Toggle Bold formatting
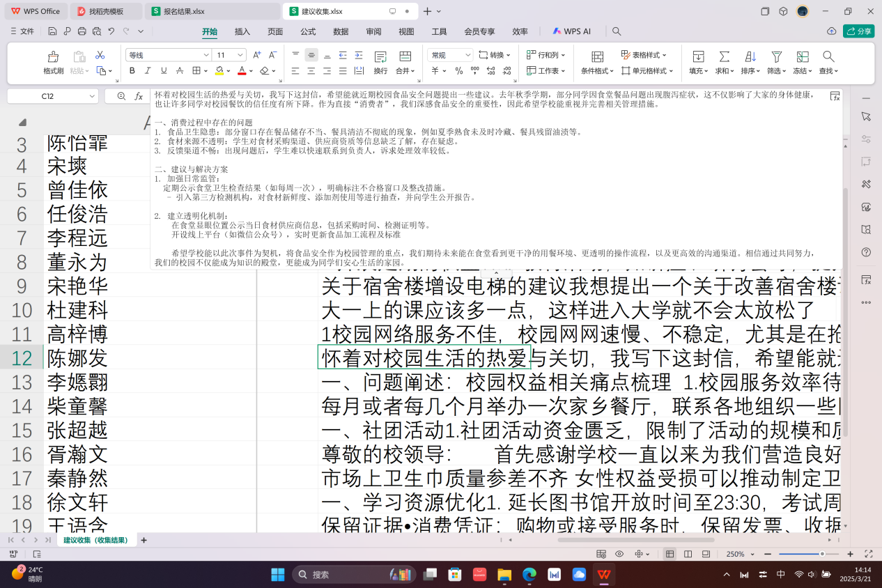Image resolution: width=882 pixels, height=588 pixels. click(132, 70)
